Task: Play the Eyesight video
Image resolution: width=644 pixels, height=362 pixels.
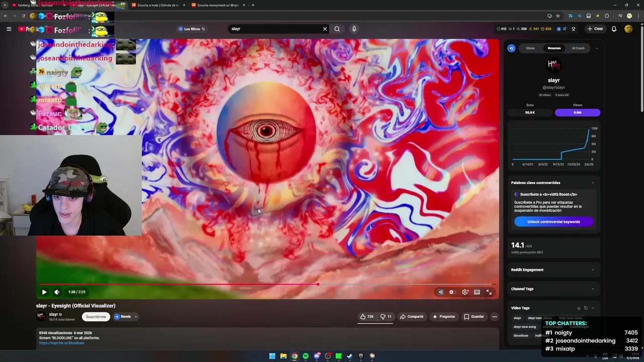Action: (44, 292)
